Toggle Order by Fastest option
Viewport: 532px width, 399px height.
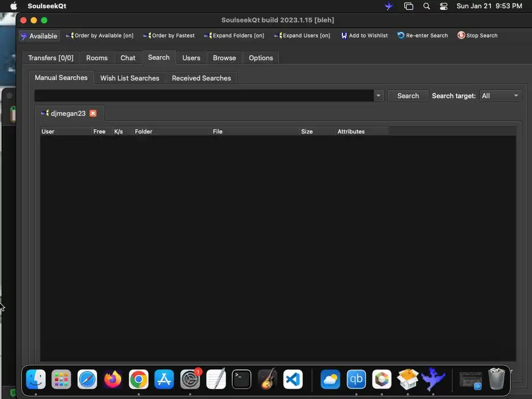tap(169, 36)
